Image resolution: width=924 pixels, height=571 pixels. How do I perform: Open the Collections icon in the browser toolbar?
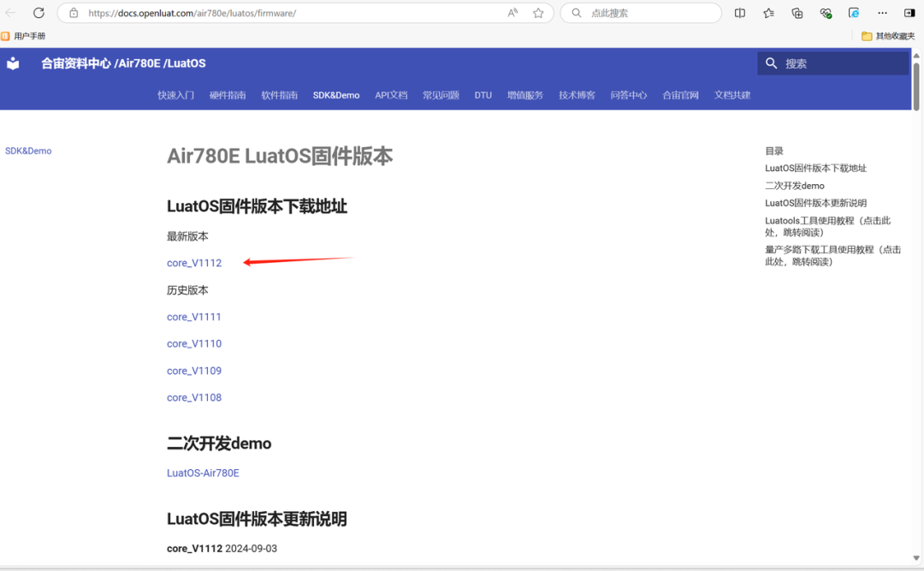point(797,13)
